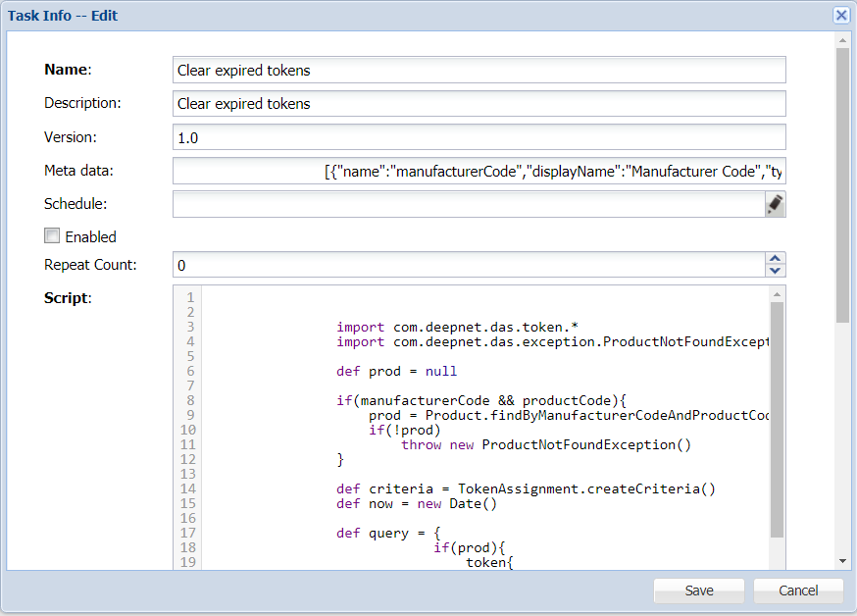Click into the Description field
This screenshot has height=616, width=857.
(x=479, y=104)
